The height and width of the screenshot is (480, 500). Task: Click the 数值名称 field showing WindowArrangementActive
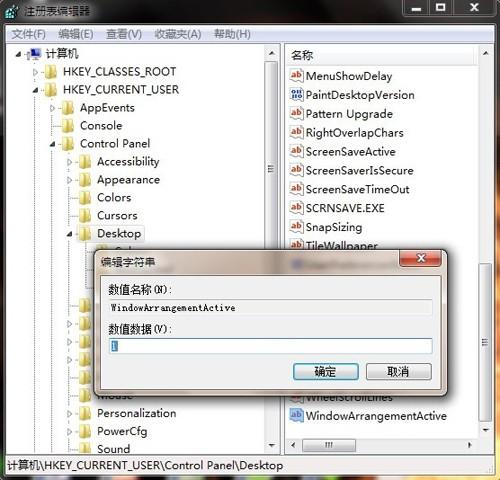271,307
